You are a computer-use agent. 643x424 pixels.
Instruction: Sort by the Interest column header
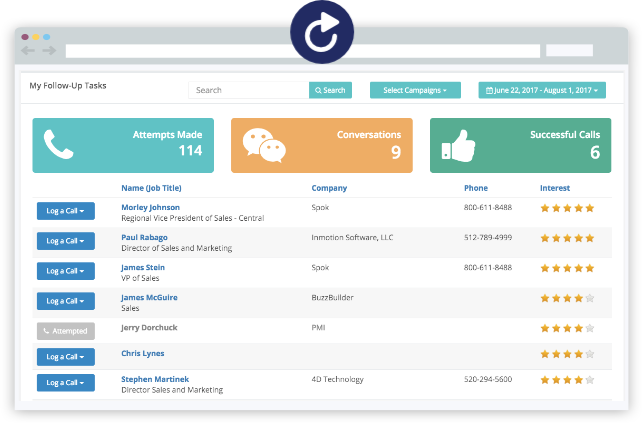pyautogui.click(x=555, y=188)
